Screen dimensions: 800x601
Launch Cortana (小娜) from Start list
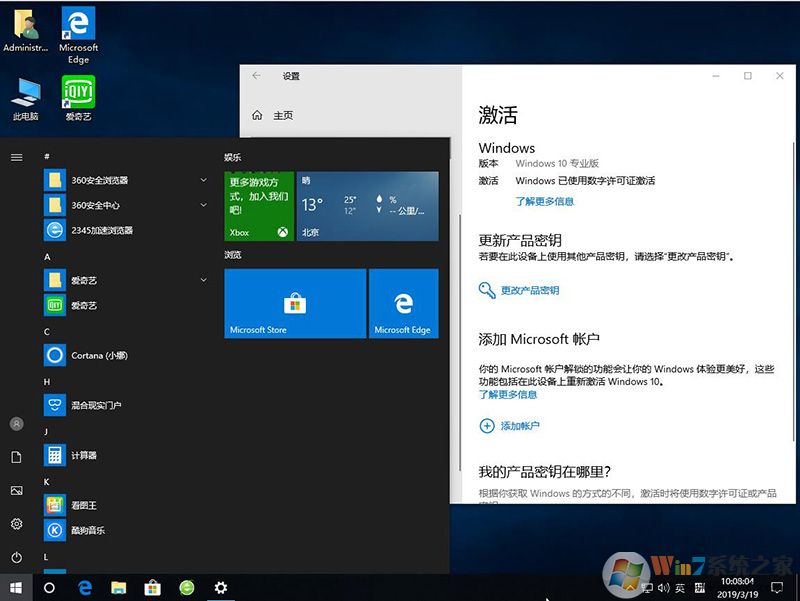pyautogui.click(x=125, y=355)
